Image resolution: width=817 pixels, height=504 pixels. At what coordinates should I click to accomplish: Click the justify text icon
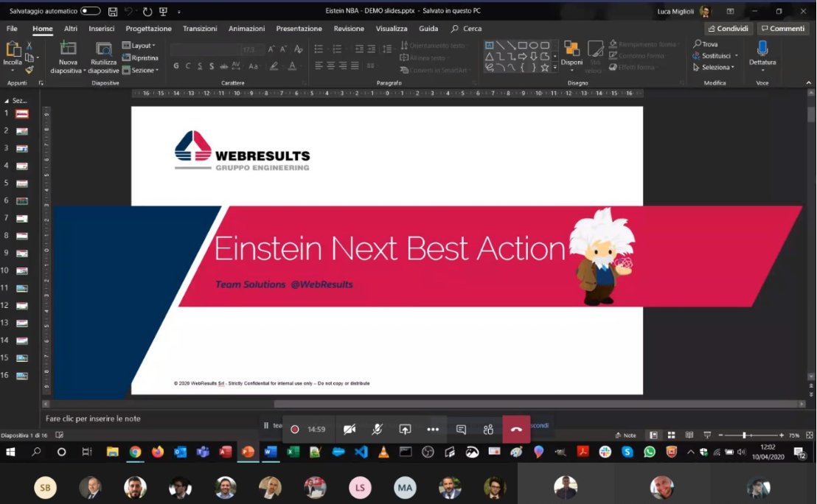(355, 66)
